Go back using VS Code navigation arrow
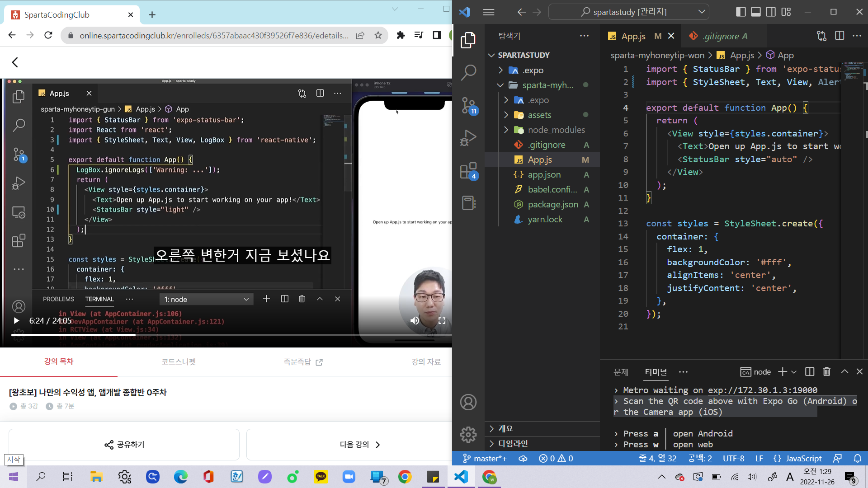The image size is (868, 488). [522, 12]
